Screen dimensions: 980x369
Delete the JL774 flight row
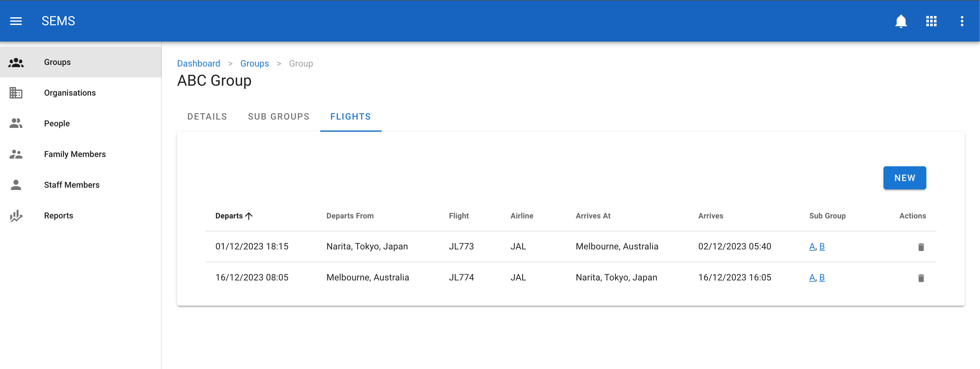click(x=921, y=278)
